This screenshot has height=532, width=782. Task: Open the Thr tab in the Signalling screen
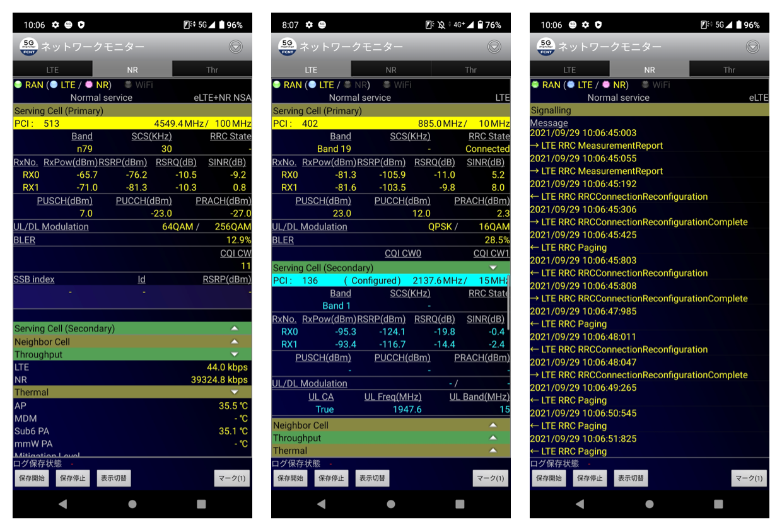(729, 69)
